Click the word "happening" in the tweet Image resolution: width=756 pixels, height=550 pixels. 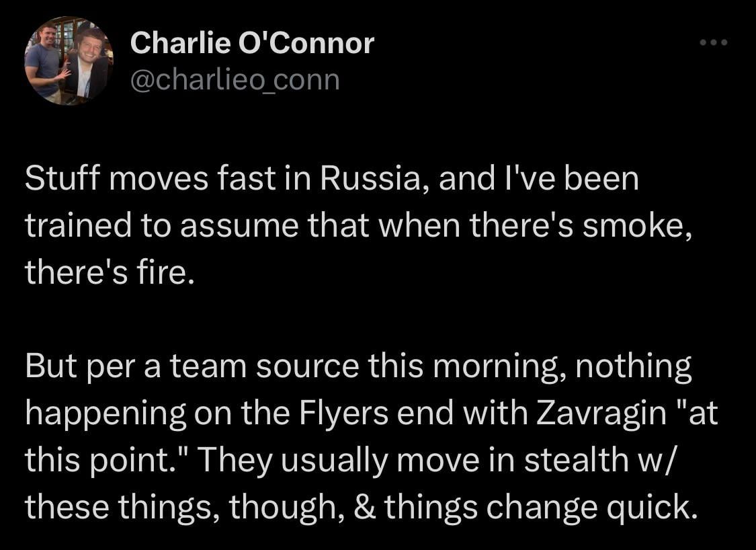point(104,414)
